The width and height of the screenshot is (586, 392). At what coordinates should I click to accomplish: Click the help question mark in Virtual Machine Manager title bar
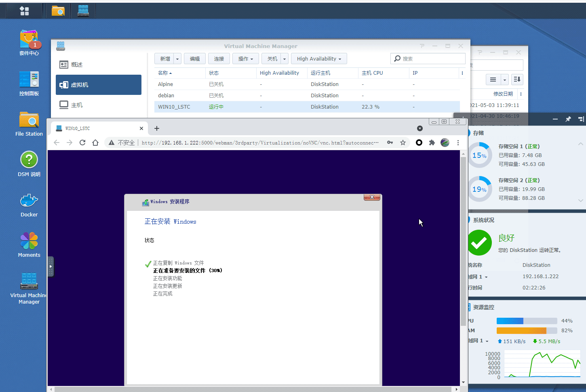point(422,46)
